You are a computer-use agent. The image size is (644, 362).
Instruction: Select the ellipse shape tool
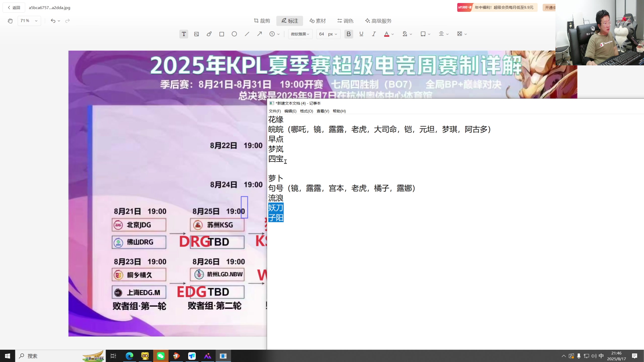tap(234, 34)
